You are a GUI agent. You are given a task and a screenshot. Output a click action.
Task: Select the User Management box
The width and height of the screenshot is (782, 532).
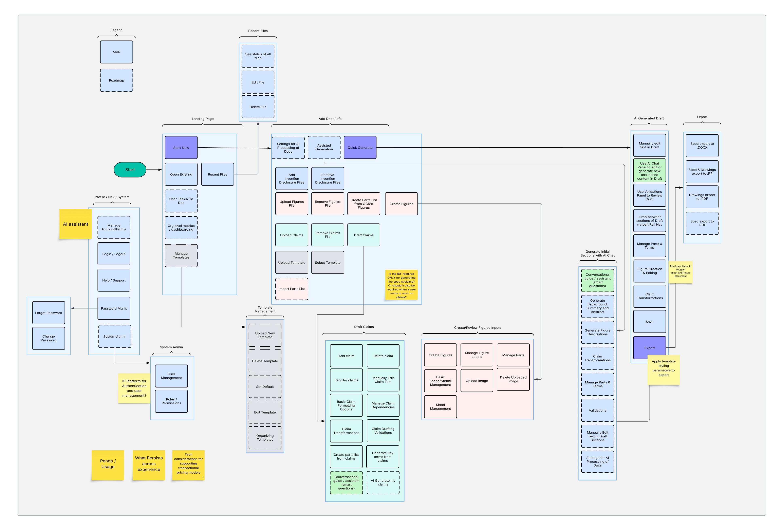[x=171, y=376]
